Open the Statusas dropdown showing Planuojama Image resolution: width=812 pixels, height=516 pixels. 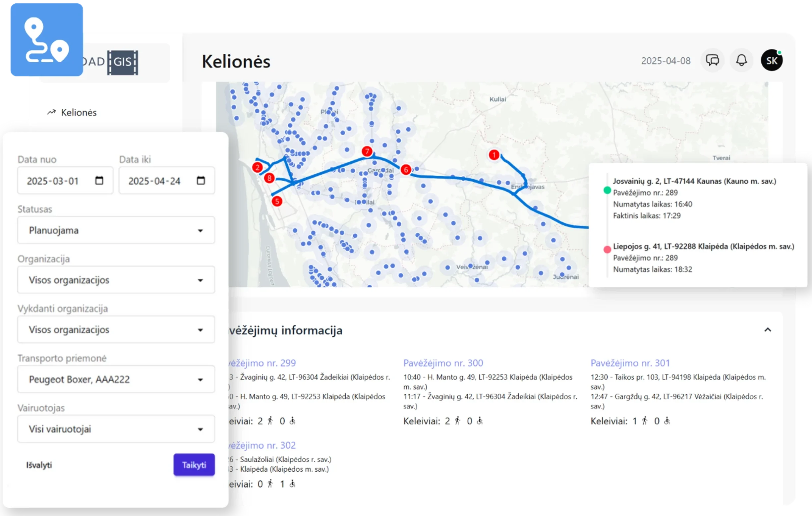[x=116, y=230]
